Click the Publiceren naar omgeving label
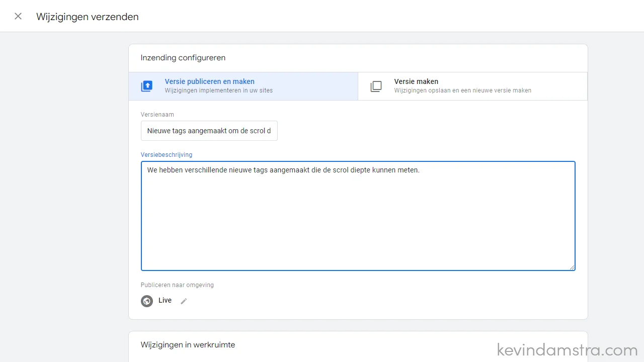 pos(177,285)
